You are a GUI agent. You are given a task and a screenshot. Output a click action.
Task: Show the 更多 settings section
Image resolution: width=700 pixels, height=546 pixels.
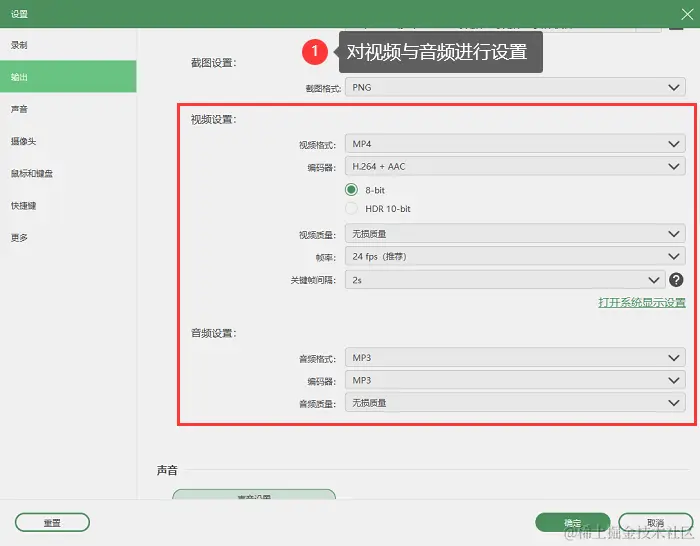coord(68,238)
